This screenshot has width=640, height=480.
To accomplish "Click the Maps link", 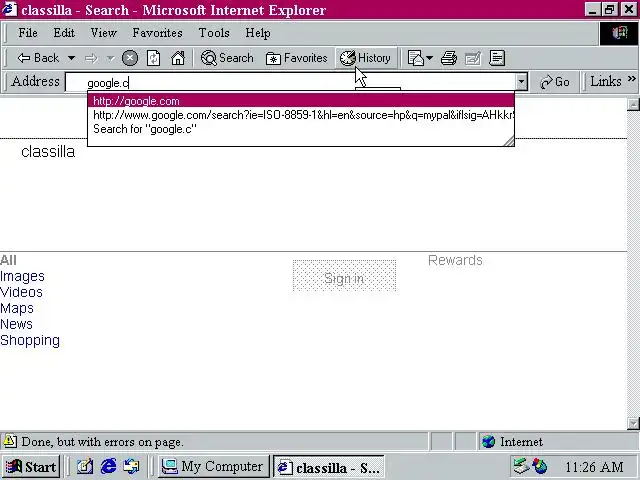I will [x=17, y=308].
